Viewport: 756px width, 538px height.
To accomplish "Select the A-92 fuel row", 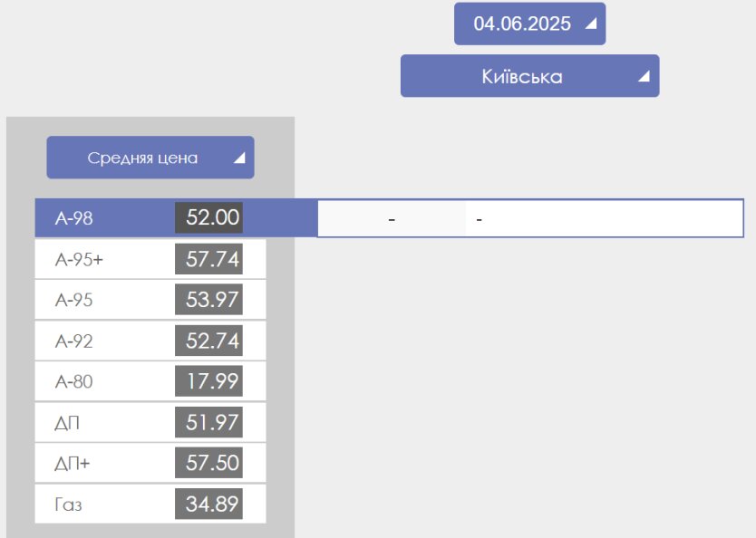I will point(150,341).
